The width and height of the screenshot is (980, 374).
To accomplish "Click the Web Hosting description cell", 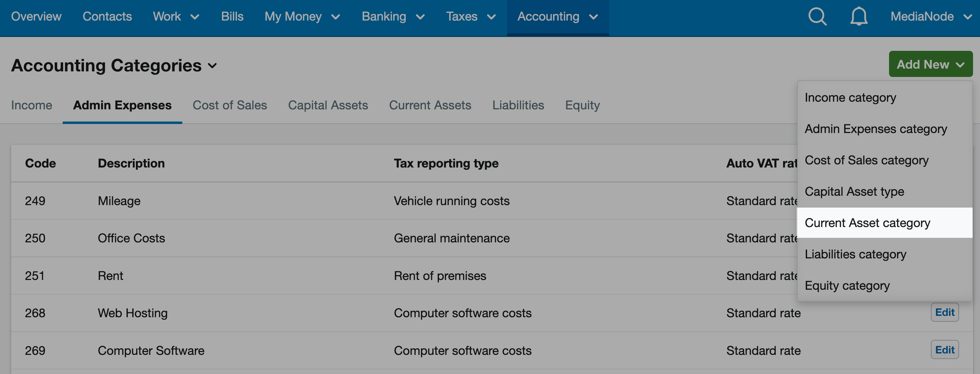I will 132,313.
